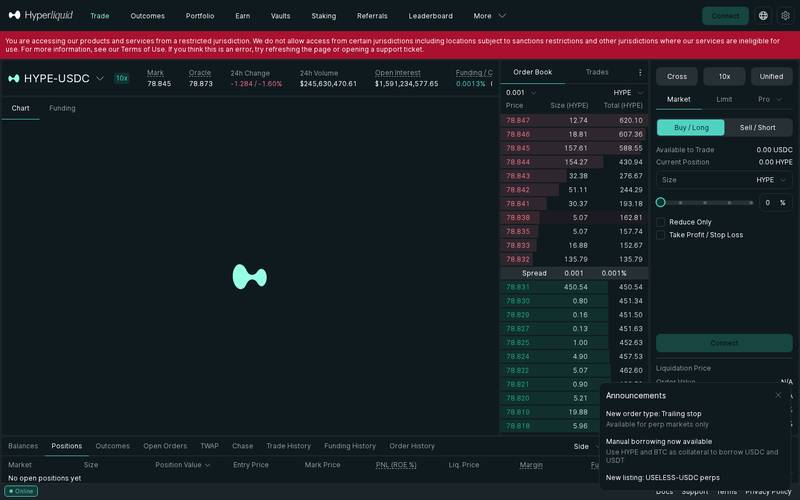Click the size percentage input field

pyautogui.click(x=775, y=203)
